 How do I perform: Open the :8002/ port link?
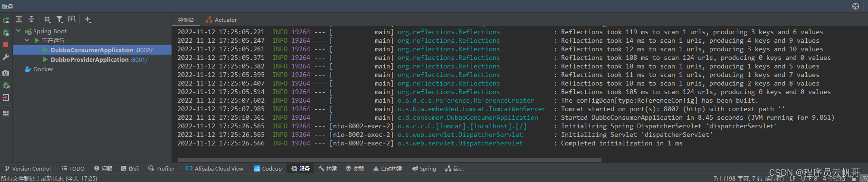[144, 50]
